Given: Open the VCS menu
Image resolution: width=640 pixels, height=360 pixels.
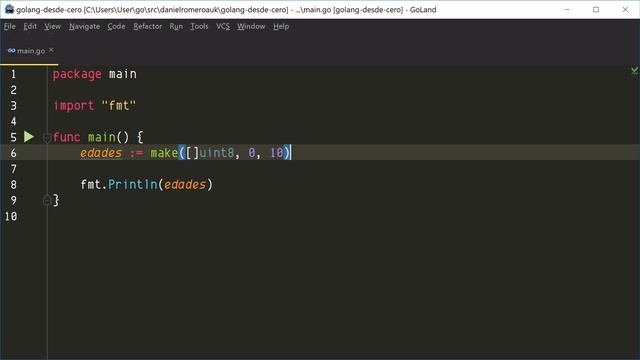Looking at the screenshot, I should point(223,27).
